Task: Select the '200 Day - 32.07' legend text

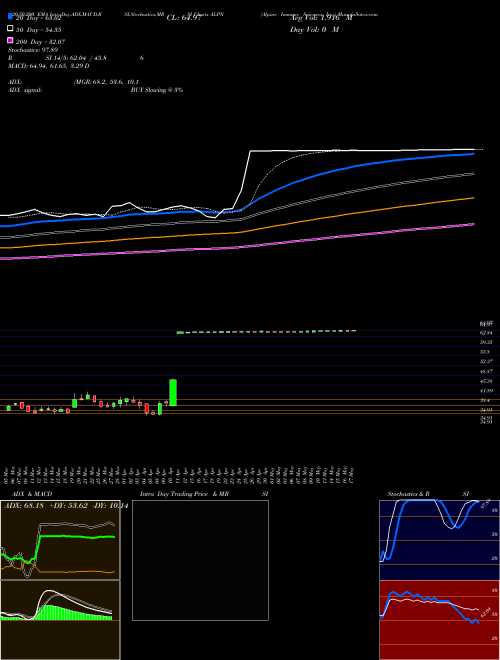Action: click(40, 42)
